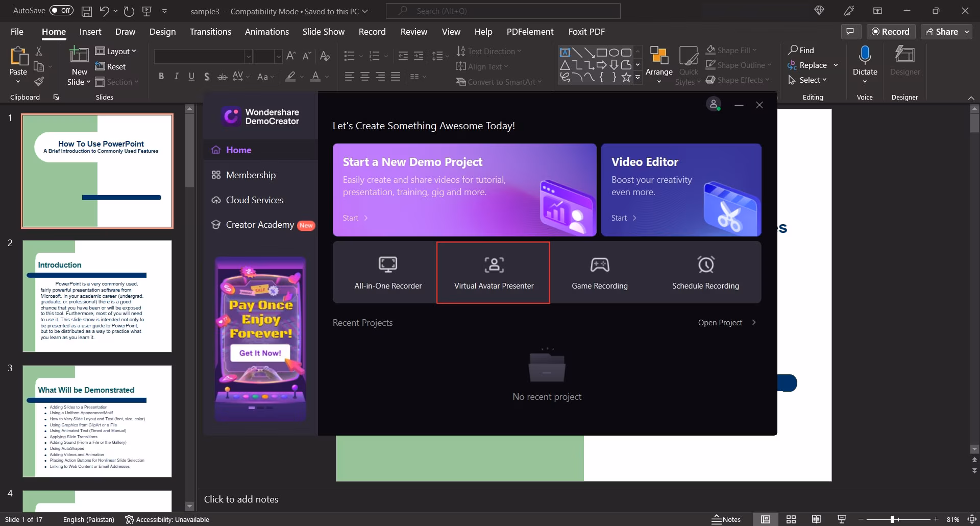The height and width of the screenshot is (526, 980).
Task: Click the Font Color swatch button
Action: (x=315, y=77)
